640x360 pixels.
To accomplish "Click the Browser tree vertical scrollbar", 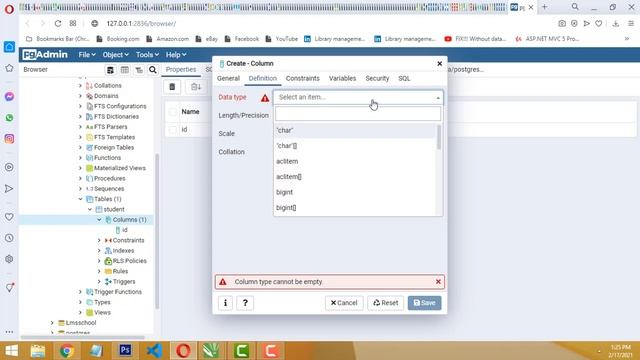I will [x=157, y=232].
